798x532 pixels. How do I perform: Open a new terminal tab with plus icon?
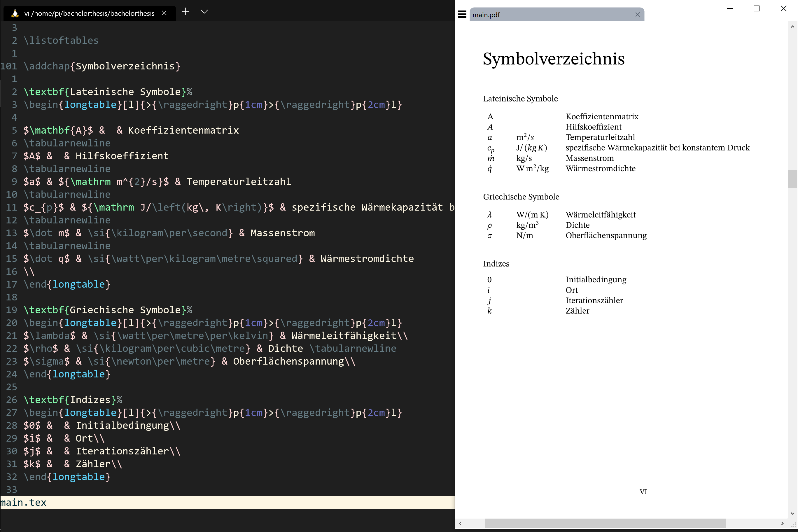tap(185, 12)
